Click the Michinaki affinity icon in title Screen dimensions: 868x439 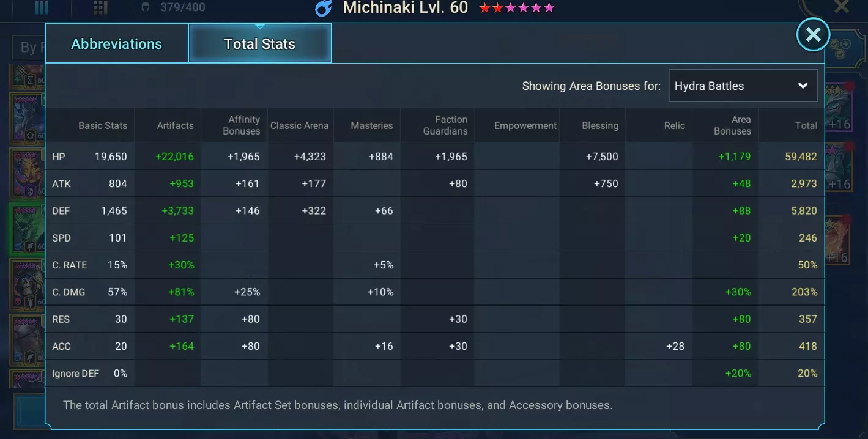[x=323, y=8]
